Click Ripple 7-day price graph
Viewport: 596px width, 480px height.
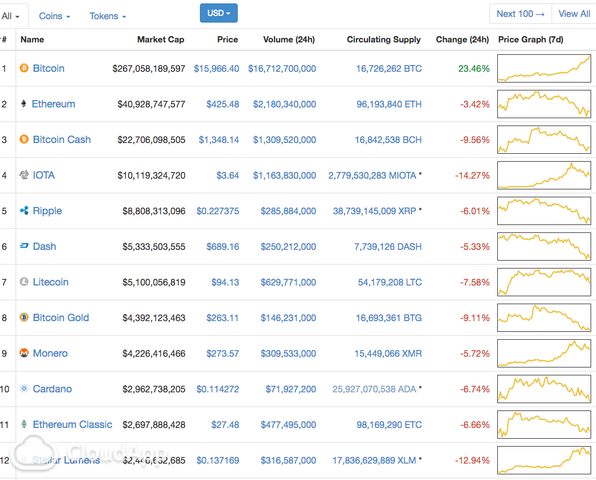tap(544, 211)
